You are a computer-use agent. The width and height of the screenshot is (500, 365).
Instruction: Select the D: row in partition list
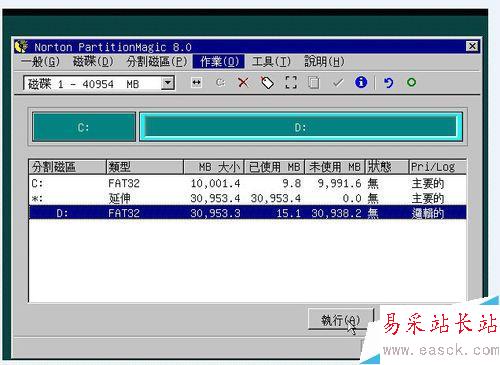[x=247, y=213]
